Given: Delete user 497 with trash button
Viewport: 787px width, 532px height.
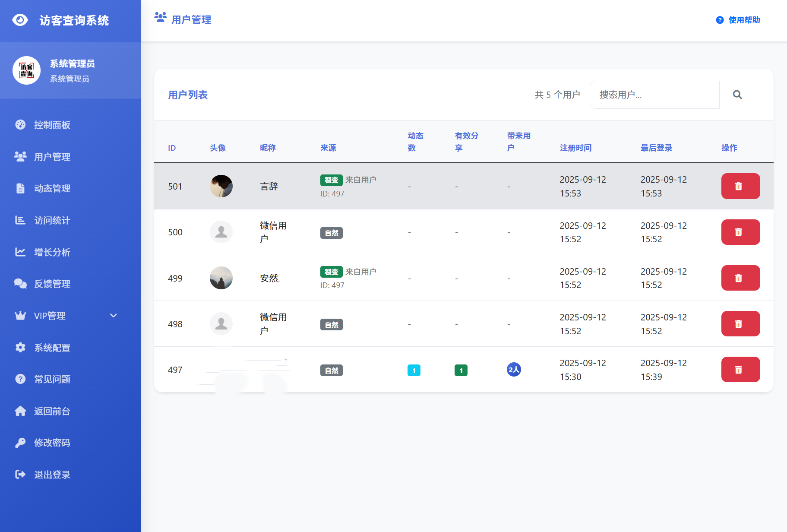Looking at the screenshot, I should (740, 370).
